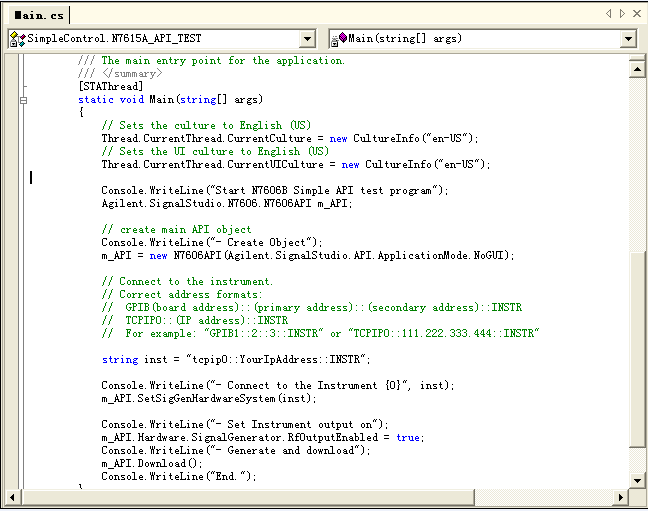Viewport: 648px width, 511px height.
Task: Collapse the Main method outline
Action: 24,100
